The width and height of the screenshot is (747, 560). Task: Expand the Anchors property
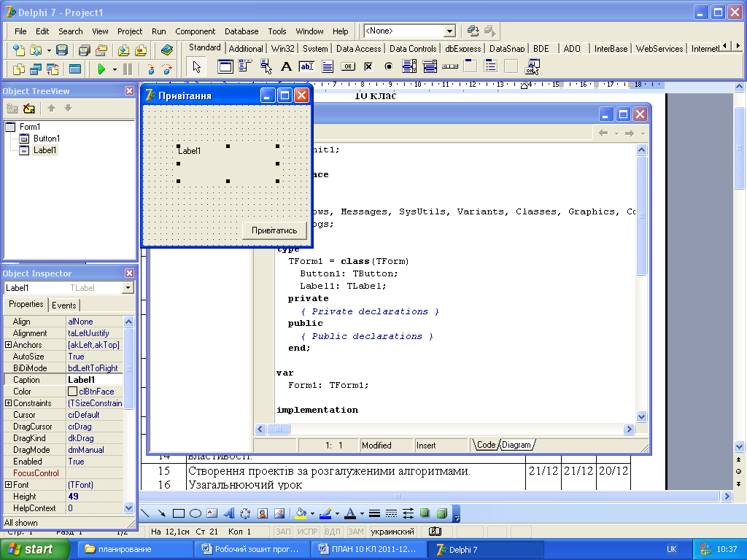[x=8, y=344]
